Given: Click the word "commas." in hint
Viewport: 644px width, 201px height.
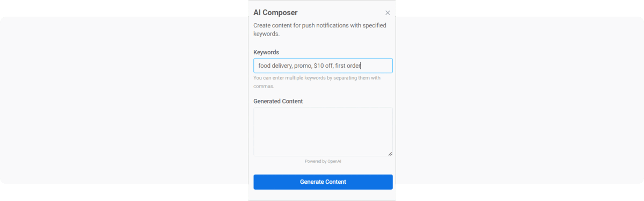Looking at the screenshot, I should [x=264, y=86].
